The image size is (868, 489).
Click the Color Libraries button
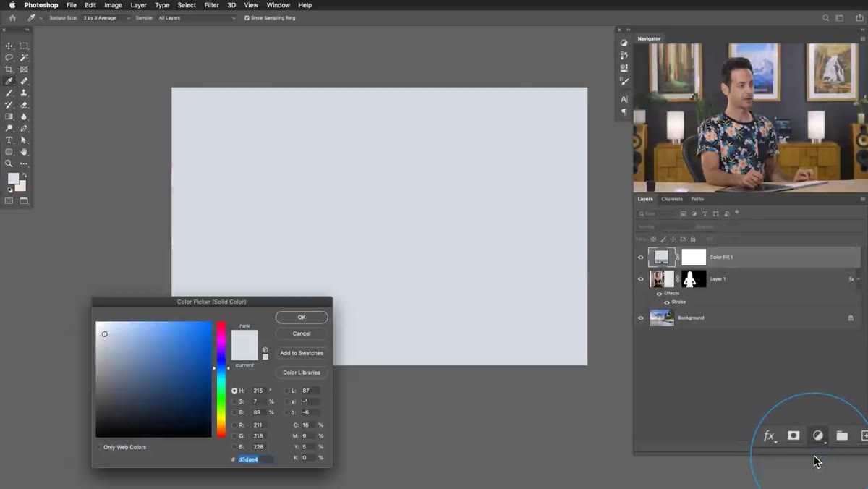[x=302, y=373]
